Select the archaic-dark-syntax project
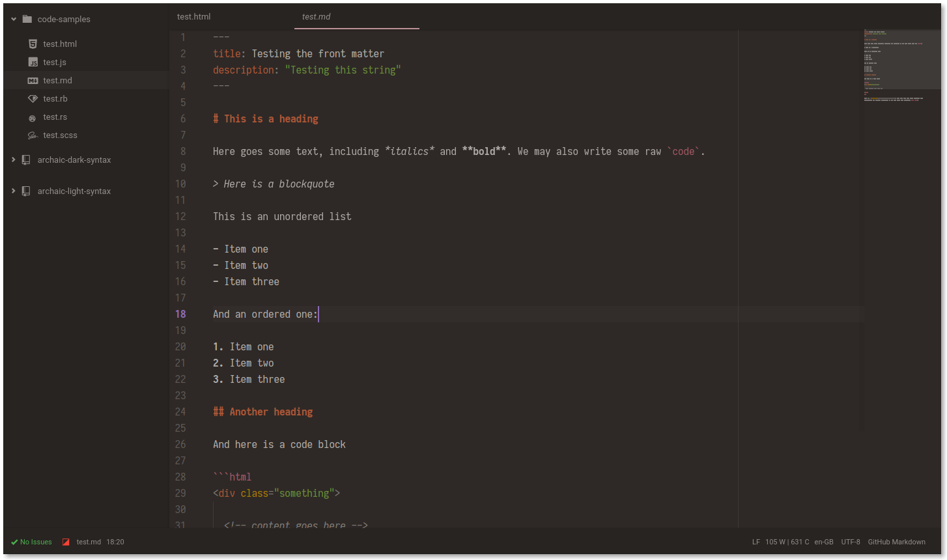Screen dimensions: 947x560 pyautogui.click(x=74, y=160)
